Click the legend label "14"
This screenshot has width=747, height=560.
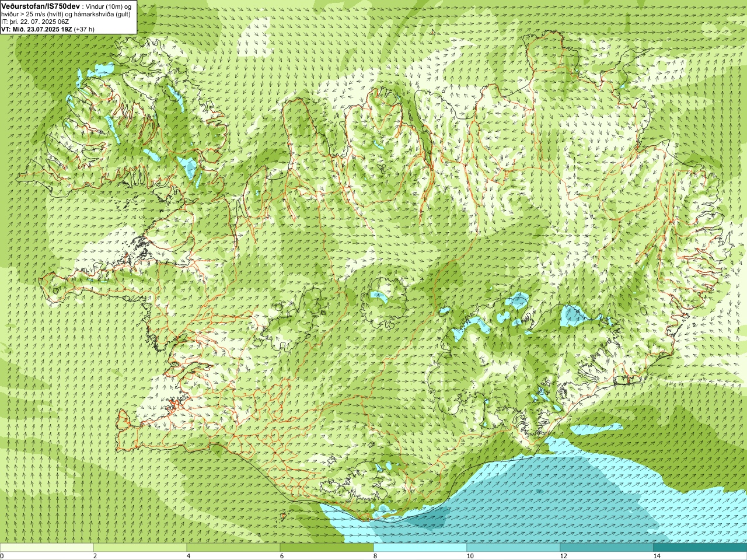click(657, 556)
